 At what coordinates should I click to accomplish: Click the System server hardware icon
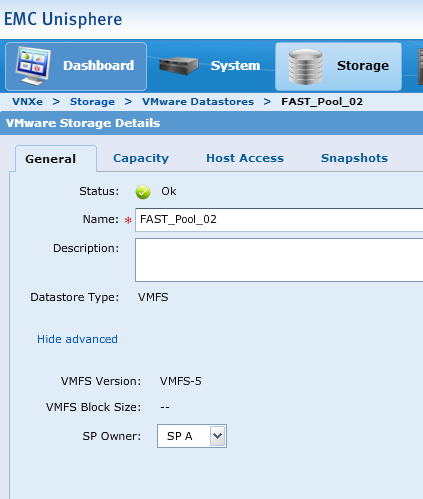tap(179, 66)
